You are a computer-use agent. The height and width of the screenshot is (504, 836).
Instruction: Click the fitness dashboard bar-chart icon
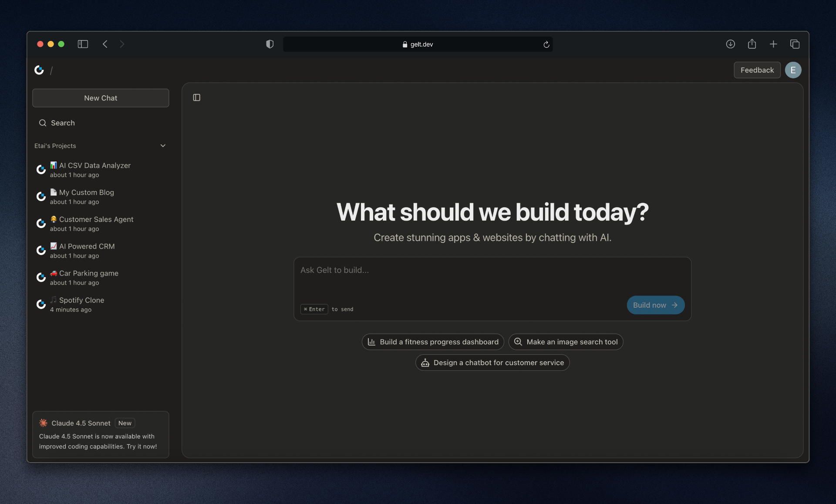tap(372, 342)
